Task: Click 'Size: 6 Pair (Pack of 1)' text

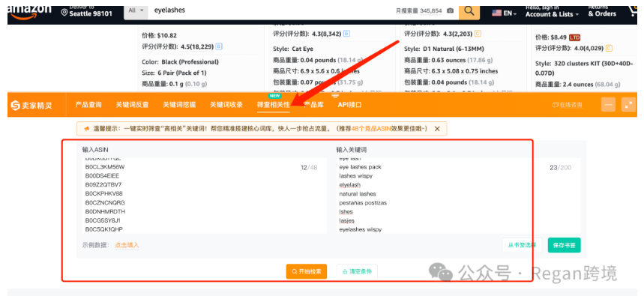Action: [174, 73]
